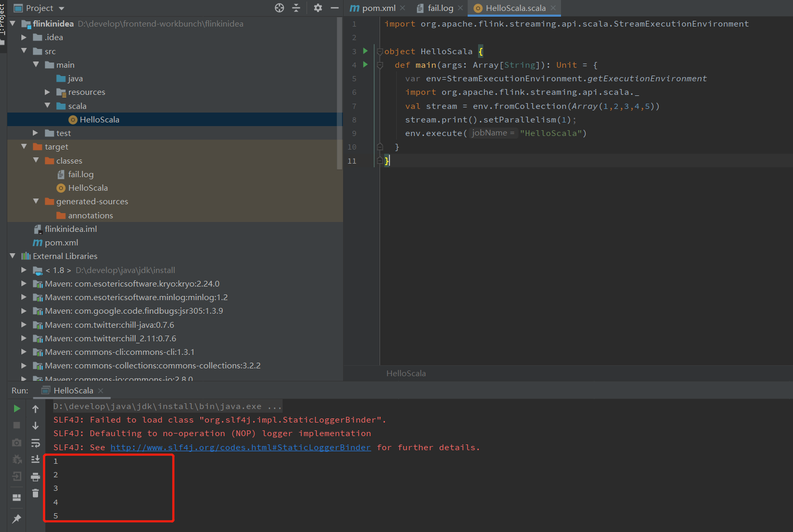Open the vertical Project tool window tab
The width and height of the screenshot is (793, 532).
[x=3, y=21]
